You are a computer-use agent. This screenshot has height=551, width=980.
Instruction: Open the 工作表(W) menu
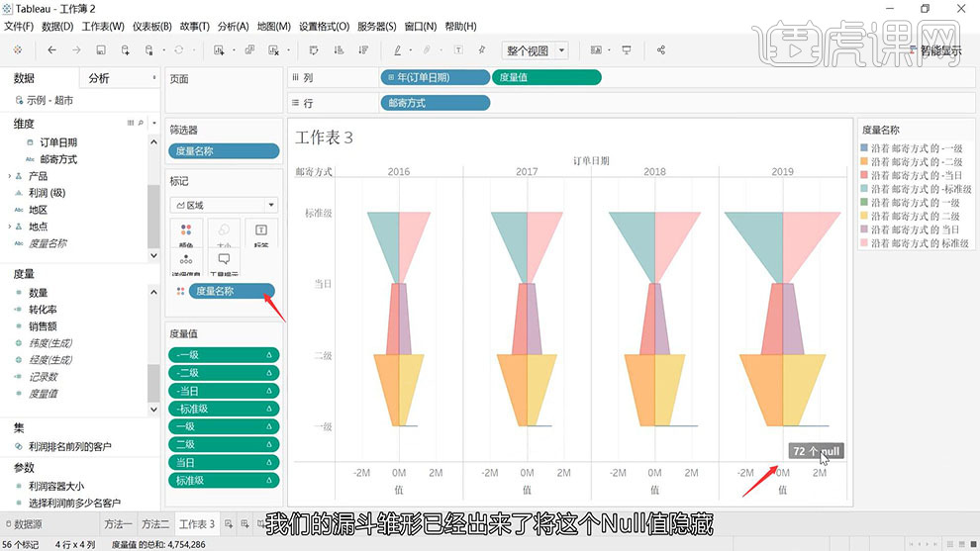point(103,27)
